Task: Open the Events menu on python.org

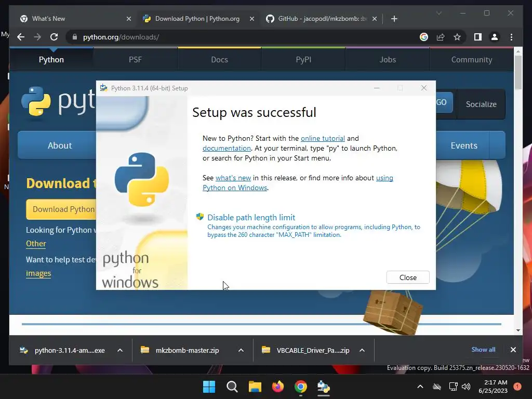Action: tap(464, 145)
